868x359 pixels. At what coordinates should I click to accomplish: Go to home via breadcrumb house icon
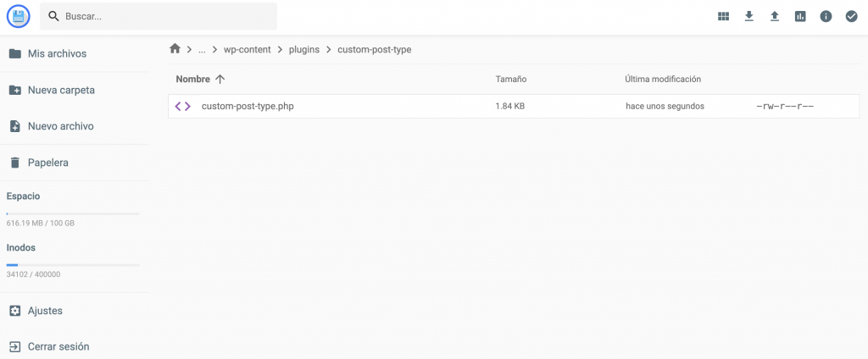pos(175,49)
